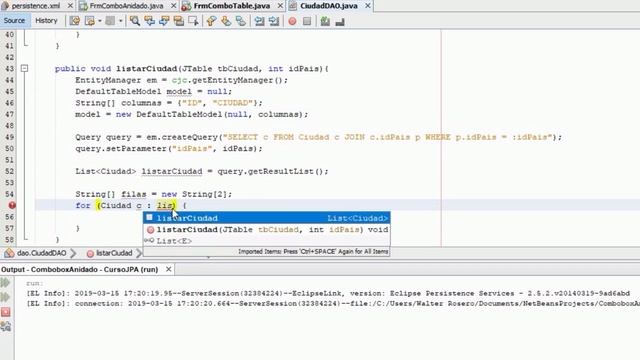Toggle Highlight Search icon
640x360 pixels.
(x=179, y=21)
